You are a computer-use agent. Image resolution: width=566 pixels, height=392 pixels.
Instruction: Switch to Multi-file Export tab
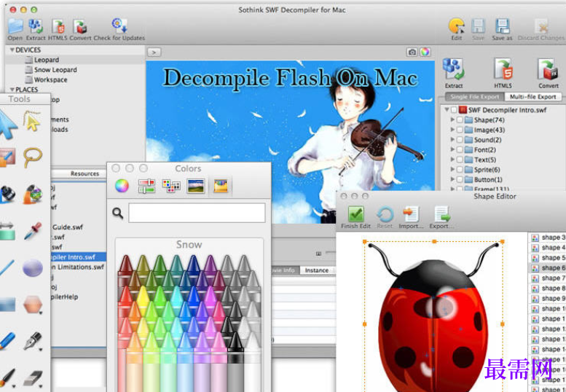click(x=532, y=97)
